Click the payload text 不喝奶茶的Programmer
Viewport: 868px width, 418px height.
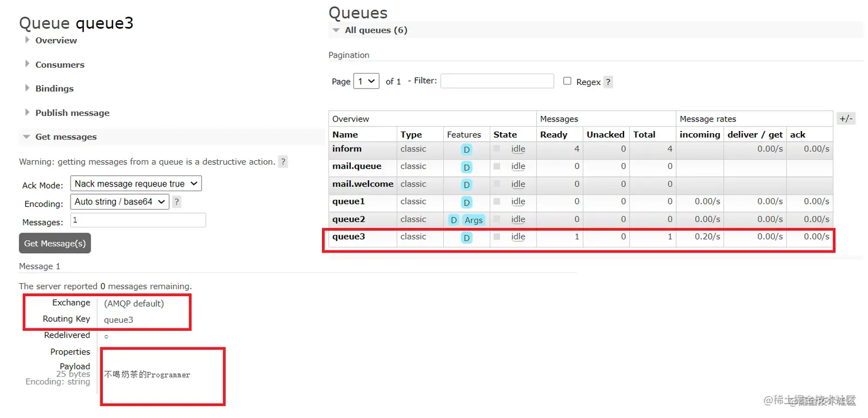[147, 374]
